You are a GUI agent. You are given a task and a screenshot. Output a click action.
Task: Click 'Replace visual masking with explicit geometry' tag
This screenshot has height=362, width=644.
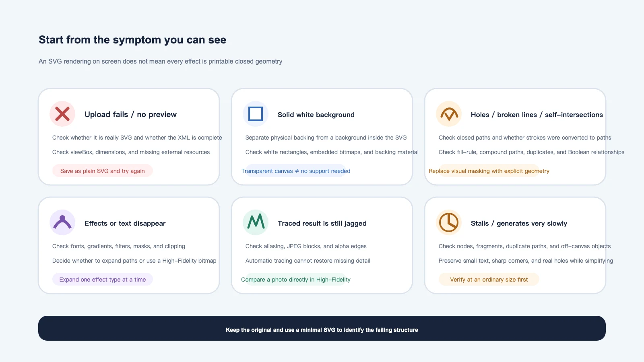coord(489,171)
